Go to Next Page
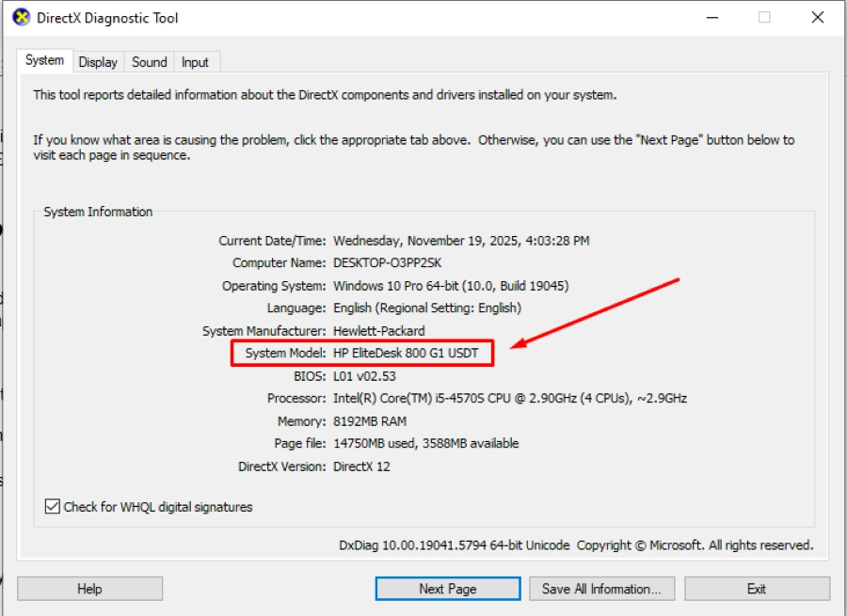 447,589
